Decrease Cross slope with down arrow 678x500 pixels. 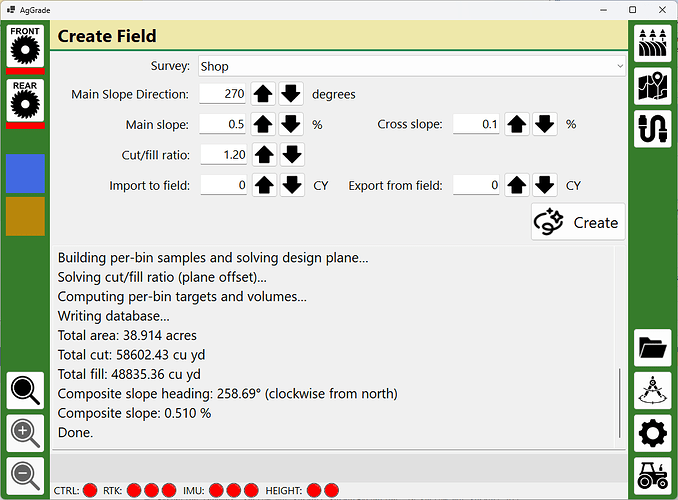point(544,125)
